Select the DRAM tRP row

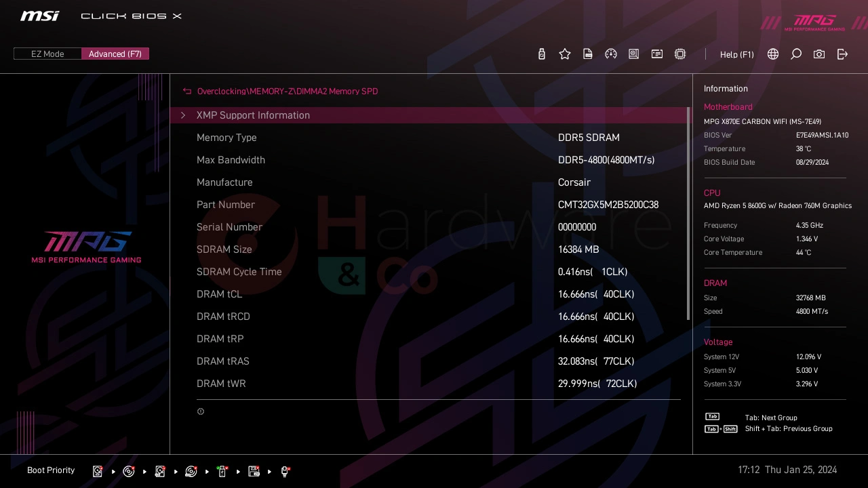tap(429, 339)
